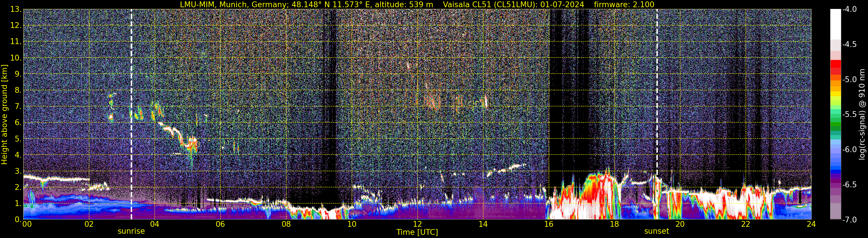Click the '11.' height tick label
The width and height of the screenshot is (868, 238).
click(16, 42)
